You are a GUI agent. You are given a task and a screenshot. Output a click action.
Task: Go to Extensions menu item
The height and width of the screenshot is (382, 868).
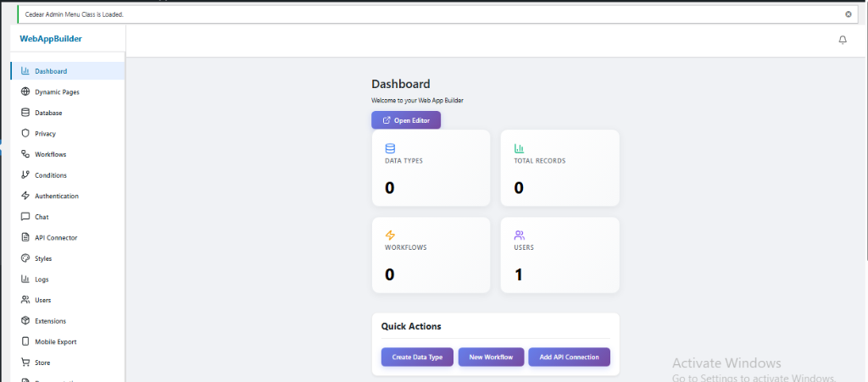pos(67,321)
